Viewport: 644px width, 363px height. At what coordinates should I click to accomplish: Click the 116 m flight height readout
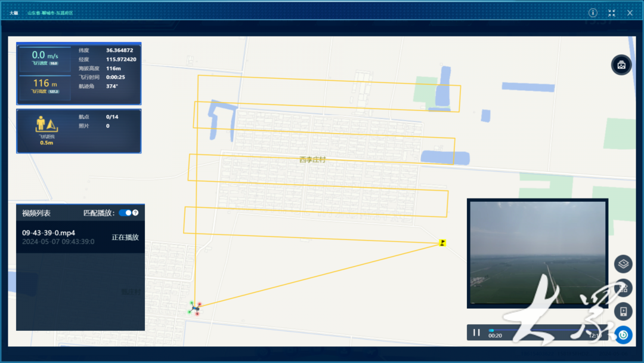45,83
